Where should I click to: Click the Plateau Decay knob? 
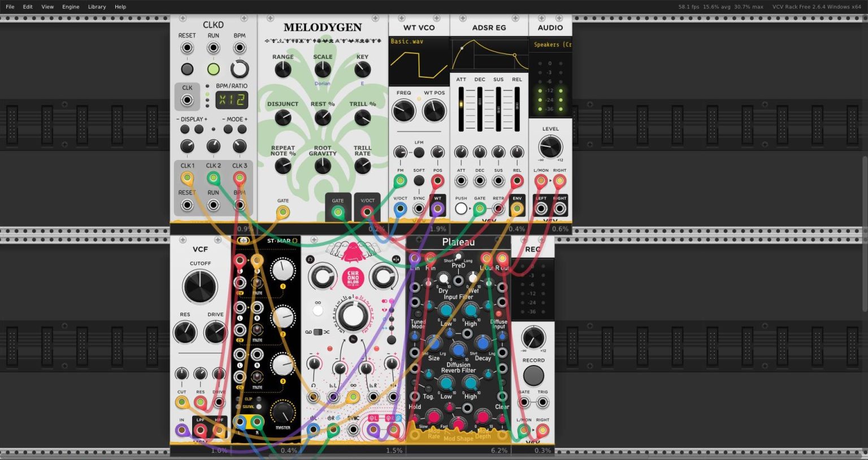click(x=483, y=344)
